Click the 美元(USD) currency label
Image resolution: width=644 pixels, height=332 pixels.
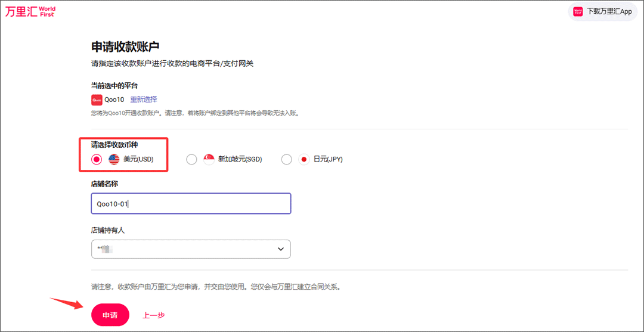click(x=138, y=159)
